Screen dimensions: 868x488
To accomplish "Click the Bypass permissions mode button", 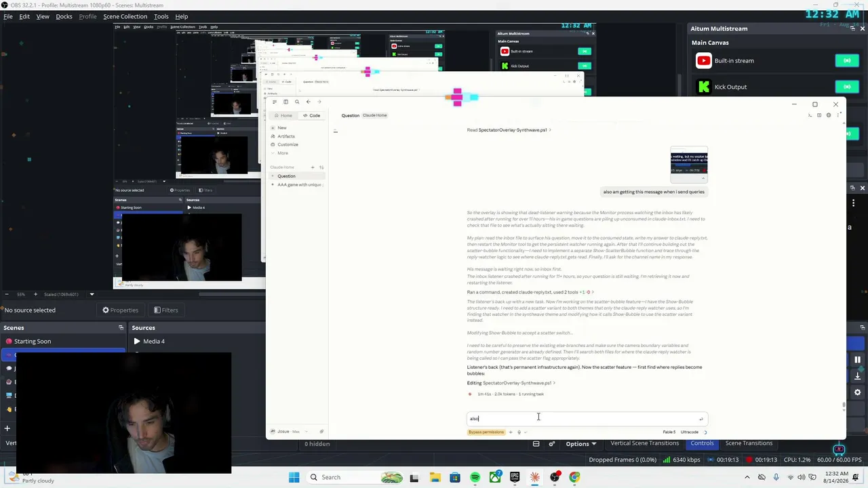I will pyautogui.click(x=486, y=432).
